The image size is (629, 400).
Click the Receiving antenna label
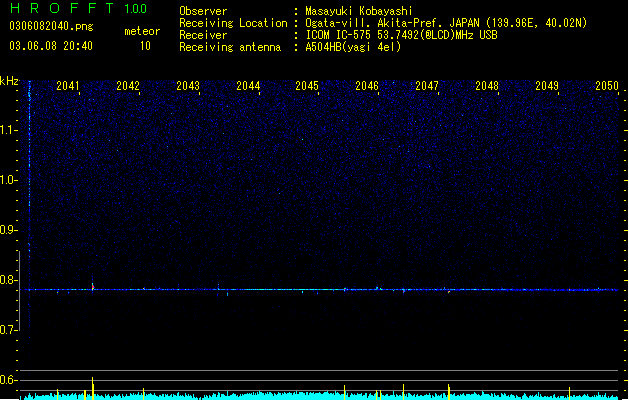[x=230, y=47]
